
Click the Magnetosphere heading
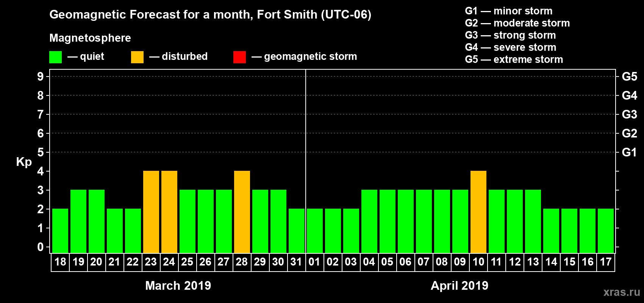90,38
